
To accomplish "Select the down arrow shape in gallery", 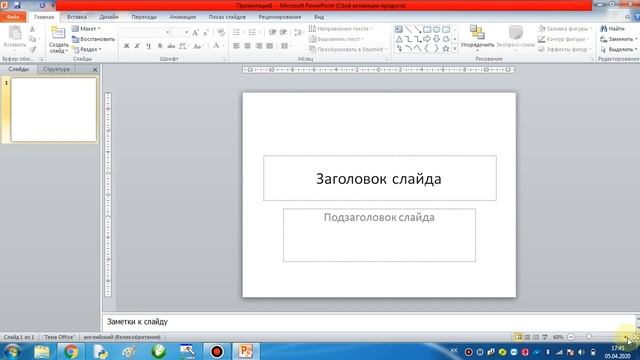I will [436, 39].
